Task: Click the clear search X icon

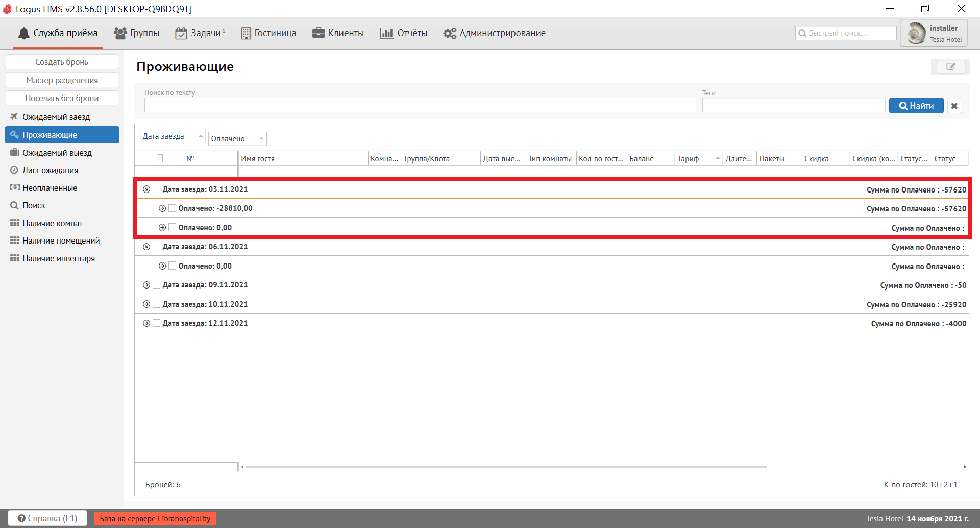Action: coord(954,106)
